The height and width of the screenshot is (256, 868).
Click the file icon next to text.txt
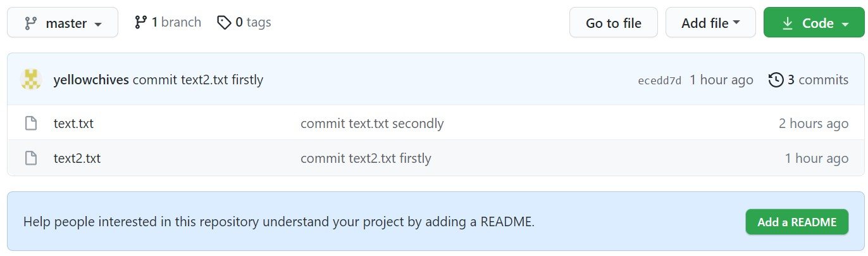coord(30,124)
